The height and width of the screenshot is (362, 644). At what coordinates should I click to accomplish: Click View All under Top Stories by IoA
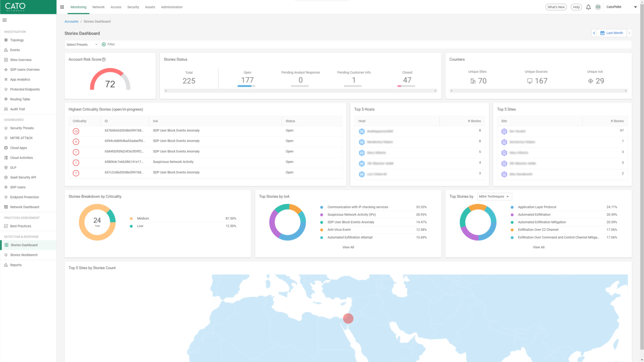(348, 247)
